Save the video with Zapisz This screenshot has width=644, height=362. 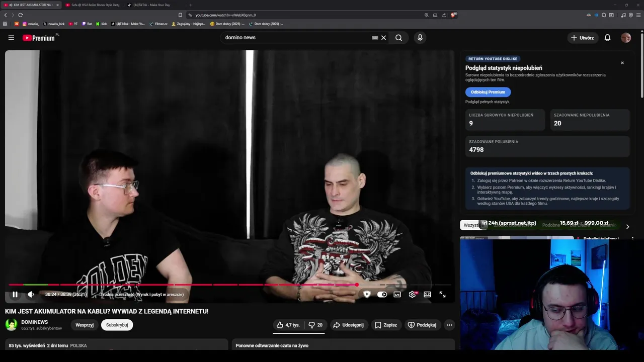[x=386, y=325]
